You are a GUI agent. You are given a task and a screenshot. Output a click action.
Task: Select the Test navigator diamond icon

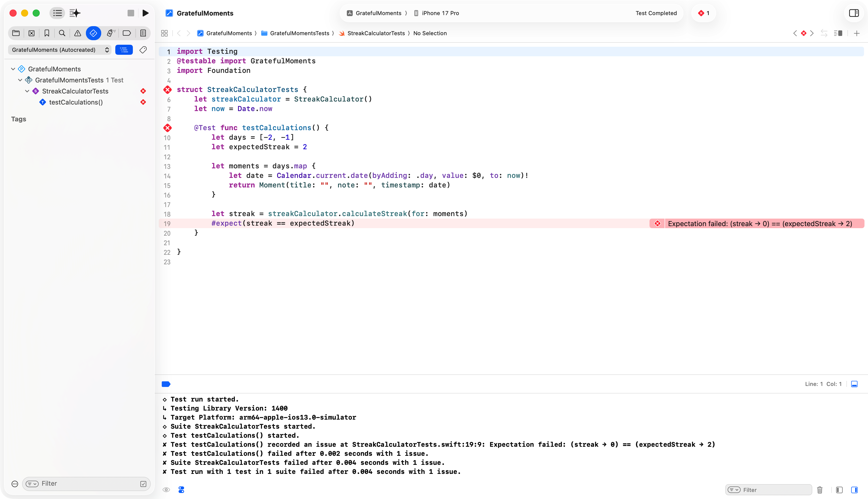point(93,33)
